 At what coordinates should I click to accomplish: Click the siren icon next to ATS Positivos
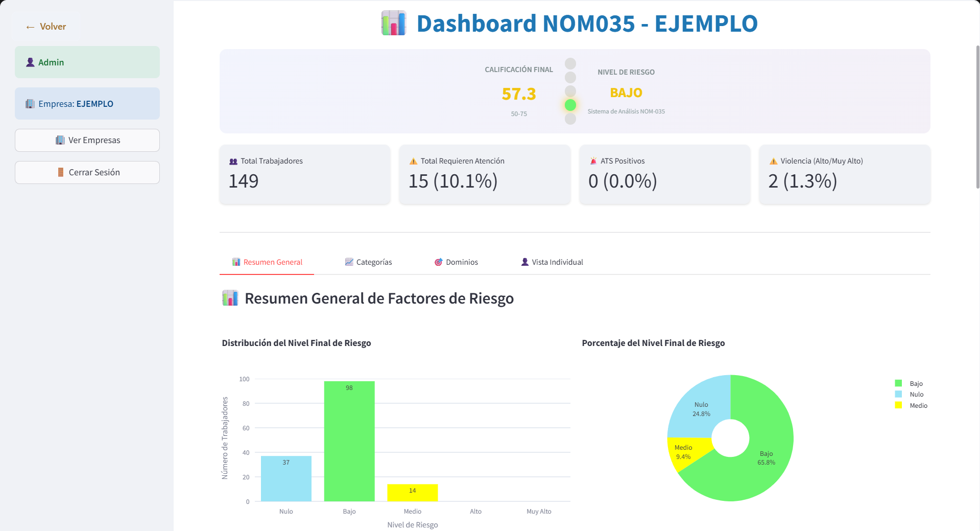[593, 161]
